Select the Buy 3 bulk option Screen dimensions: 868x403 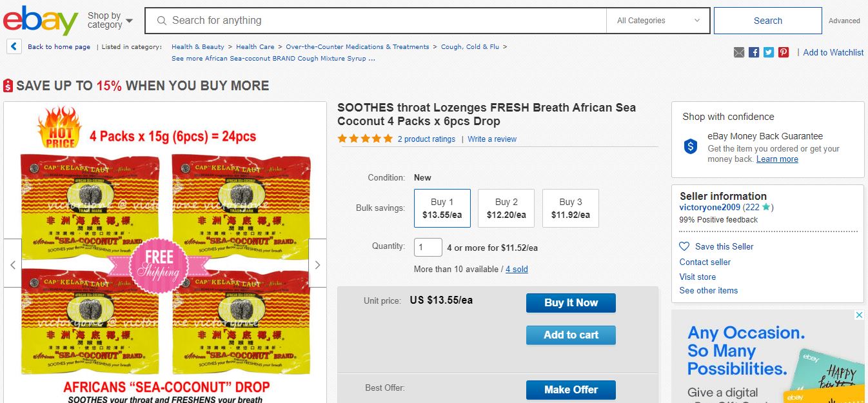pos(571,208)
